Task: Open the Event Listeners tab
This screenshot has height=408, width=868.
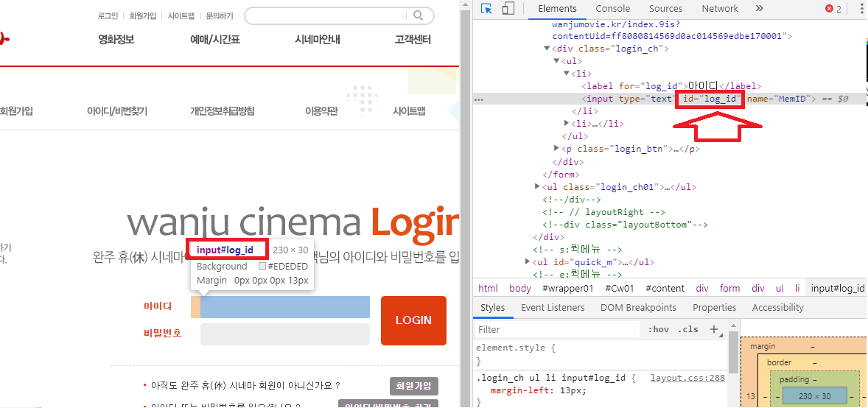Action: pos(553,307)
